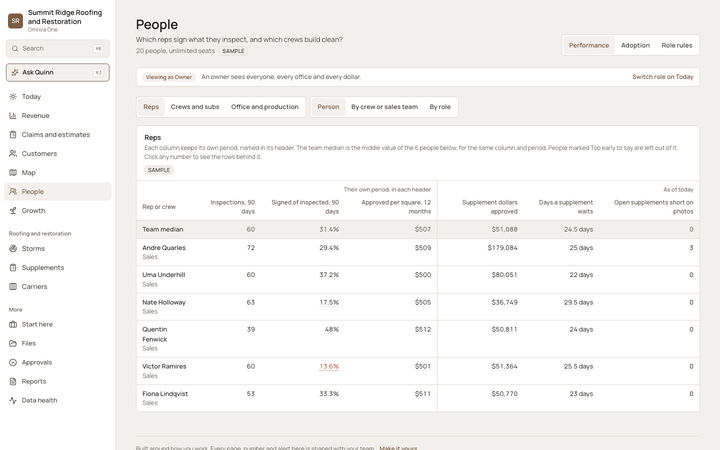720x450 pixels.
Task: Select the Reps segment
Action: click(151, 107)
